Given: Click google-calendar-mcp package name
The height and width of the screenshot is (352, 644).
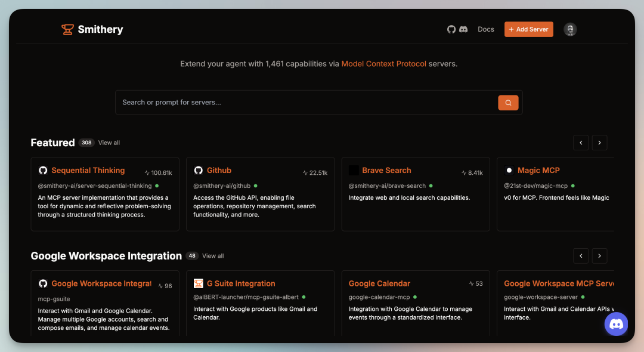Looking at the screenshot, I should pos(379,297).
